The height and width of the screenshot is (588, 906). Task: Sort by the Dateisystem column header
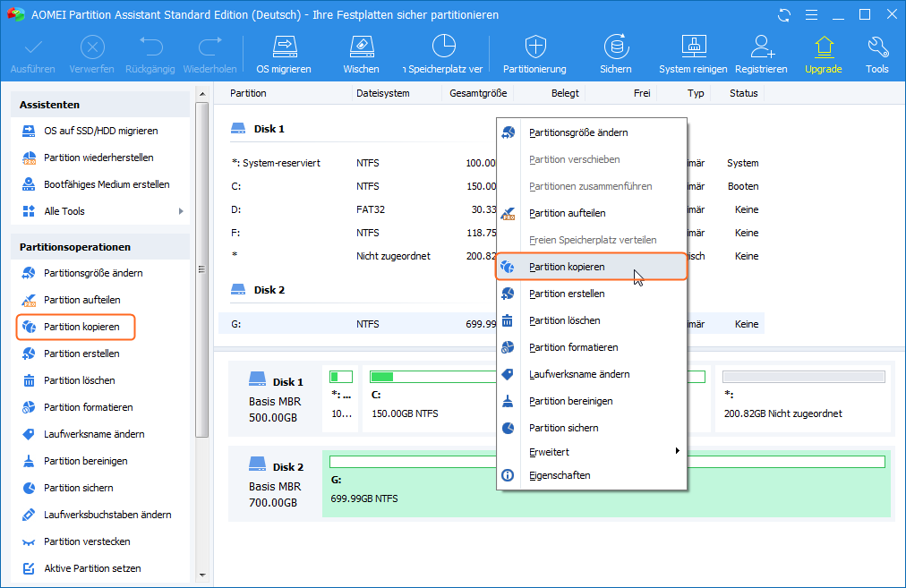382,93
